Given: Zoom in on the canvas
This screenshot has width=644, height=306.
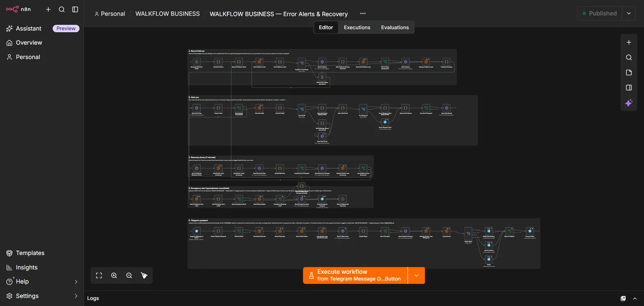Looking at the screenshot, I should [x=114, y=275].
